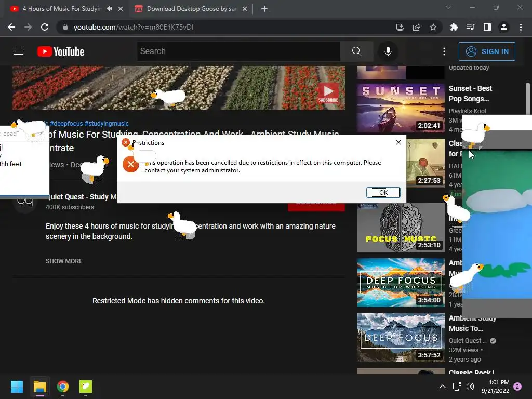
Task: Close the 4 Hours of Music tab
Action: point(121,9)
